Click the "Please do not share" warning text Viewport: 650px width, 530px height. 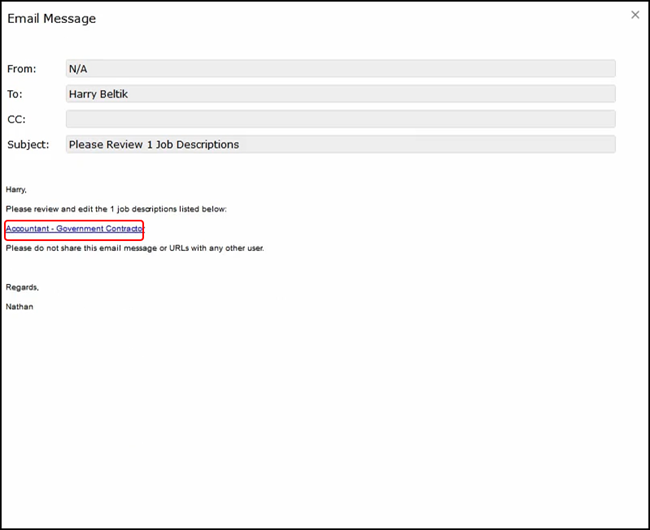(x=134, y=248)
